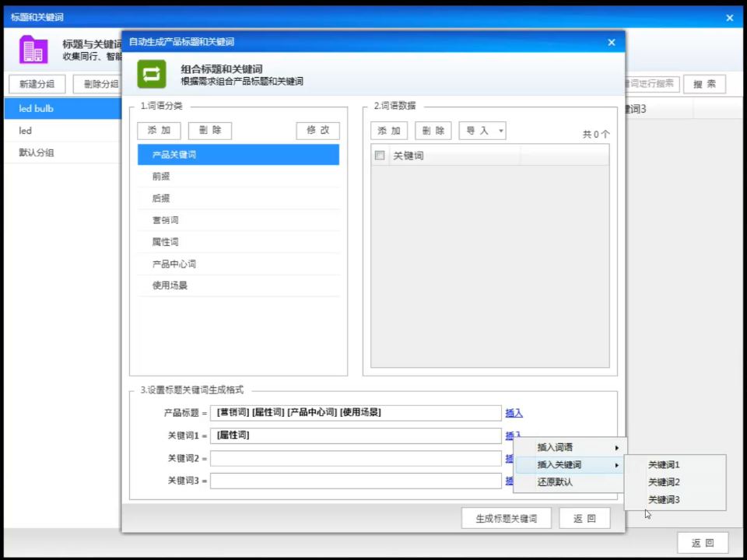
Task: Choose 还原默认 in the context menu
Action: (x=570, y=482)
